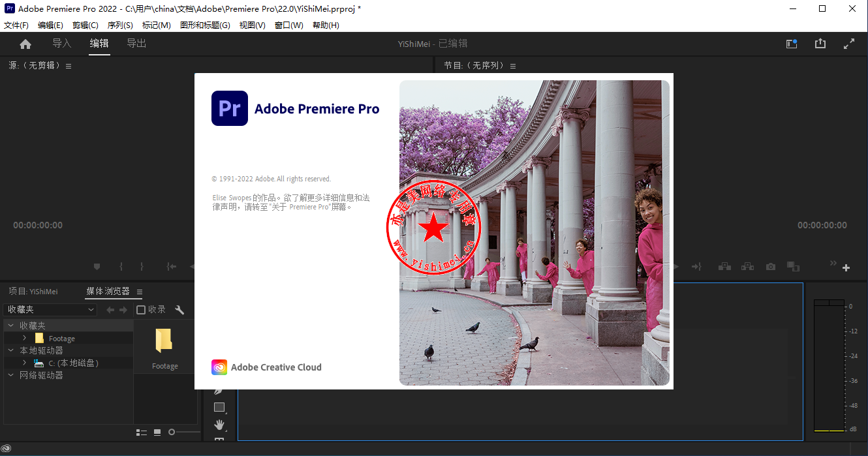Click the Quick Export share icon

click(820, 44)
